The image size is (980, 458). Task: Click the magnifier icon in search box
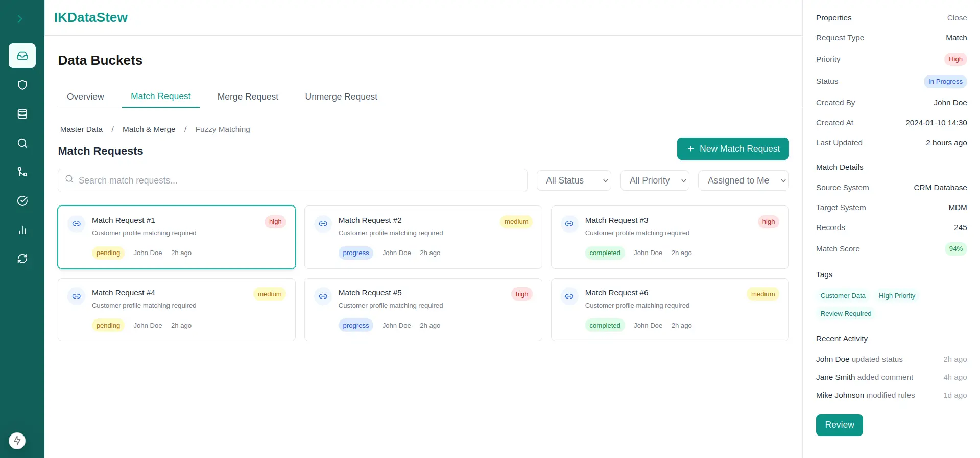pos(69,179)
